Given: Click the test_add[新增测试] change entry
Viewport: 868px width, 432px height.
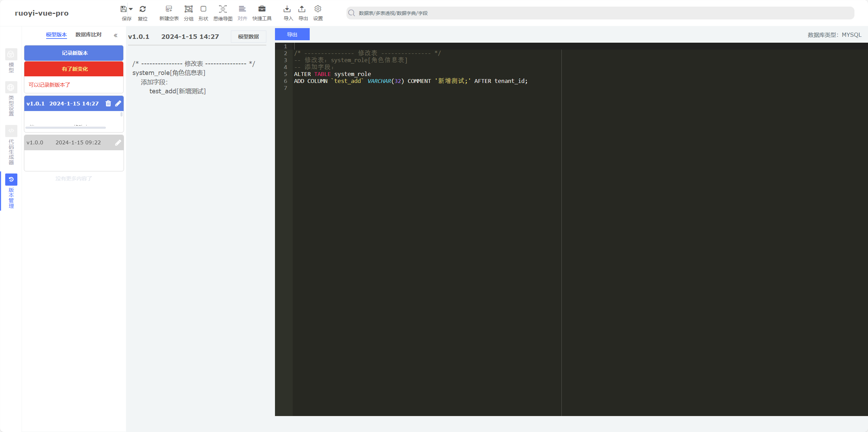Looking at the screenshot, I should coord(177,91).
